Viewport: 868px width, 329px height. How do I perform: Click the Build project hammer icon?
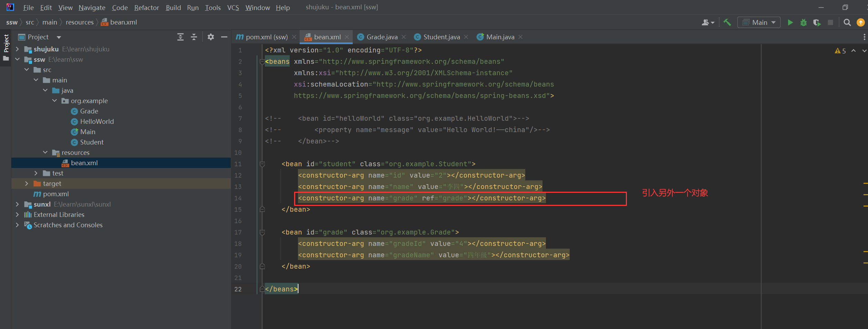pos(727,22)
